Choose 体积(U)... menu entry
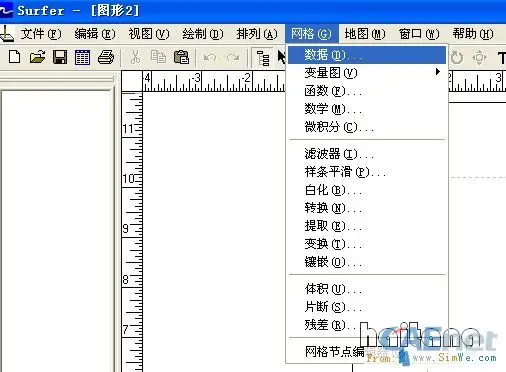Image resolution: width=506 pixels, height=372 pixels. 367,289
